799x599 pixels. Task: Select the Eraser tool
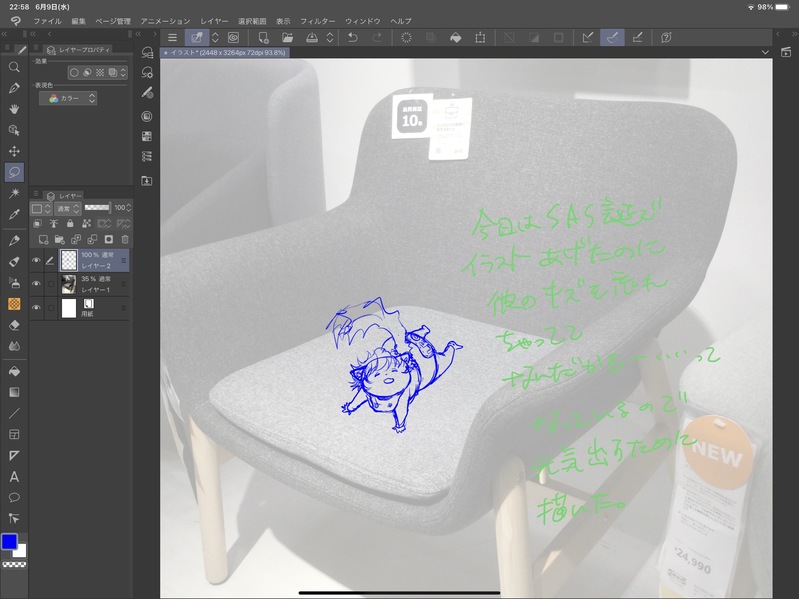[14, 325]
